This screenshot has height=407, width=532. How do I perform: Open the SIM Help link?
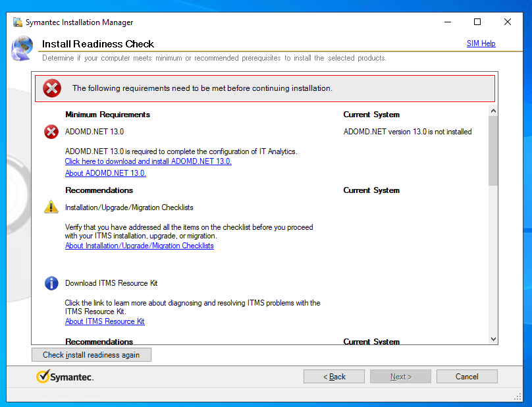(481, 43)
